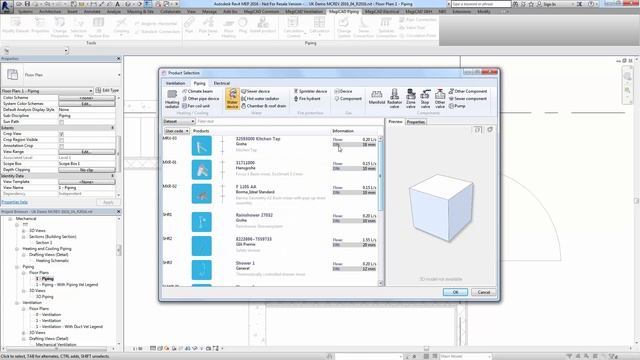The height and width of the screenshot is (360, 640).
Task: Click the Color Scheme none button
Action: (x=87, y=98)
